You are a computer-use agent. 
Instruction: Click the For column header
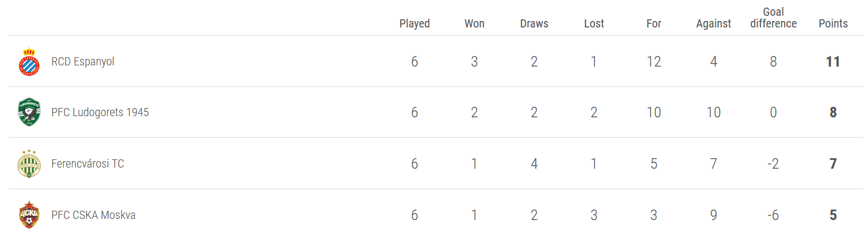(654, 23)
